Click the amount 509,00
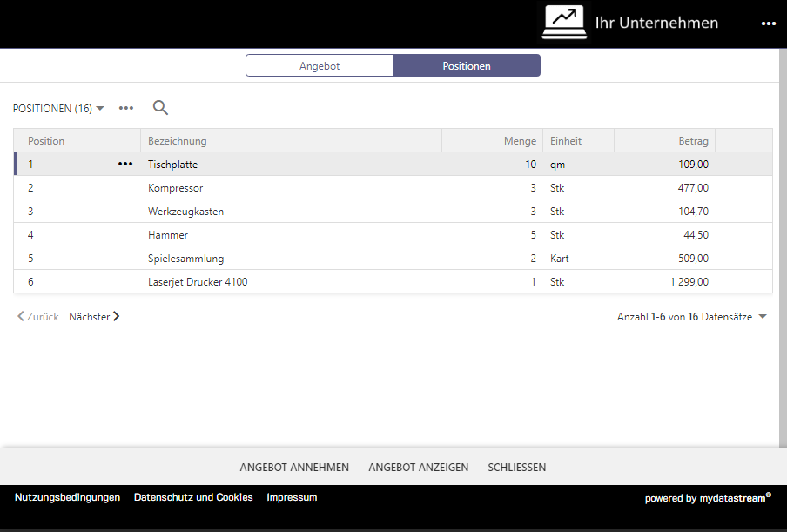787x532 pixels. coord(693,259)
